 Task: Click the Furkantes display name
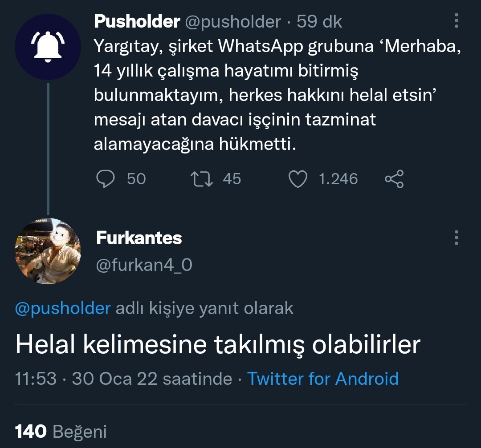tap(139, 238)
